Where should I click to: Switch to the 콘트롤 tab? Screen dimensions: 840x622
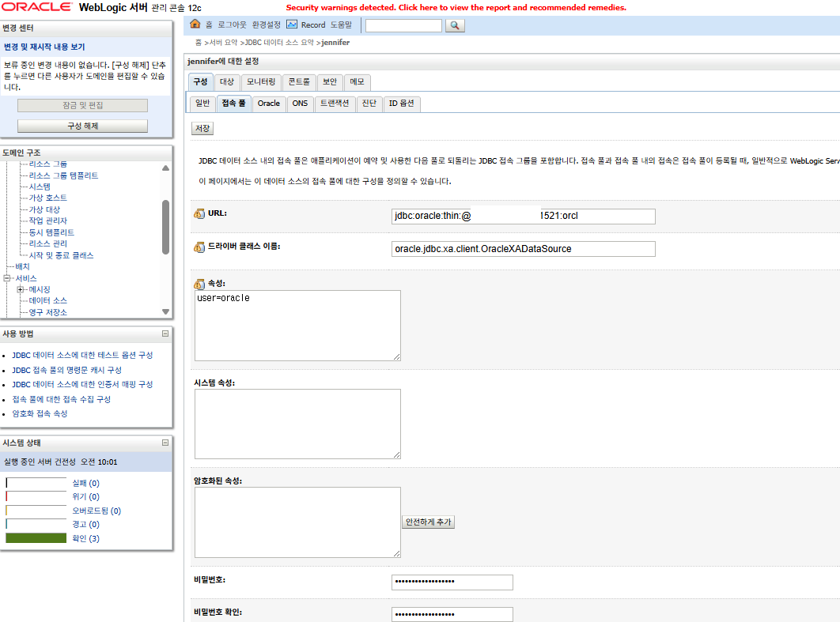coord(299,82)
